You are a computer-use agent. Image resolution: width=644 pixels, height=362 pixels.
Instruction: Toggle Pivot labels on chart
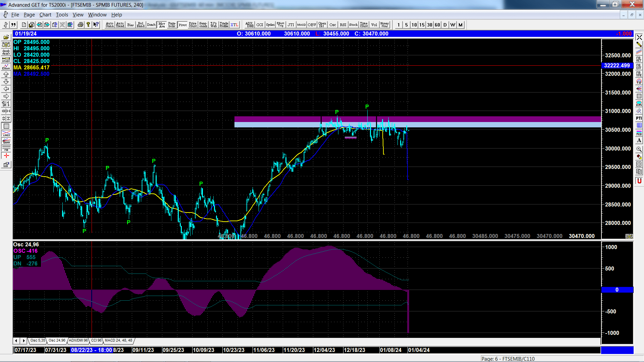tap(182, 25)
